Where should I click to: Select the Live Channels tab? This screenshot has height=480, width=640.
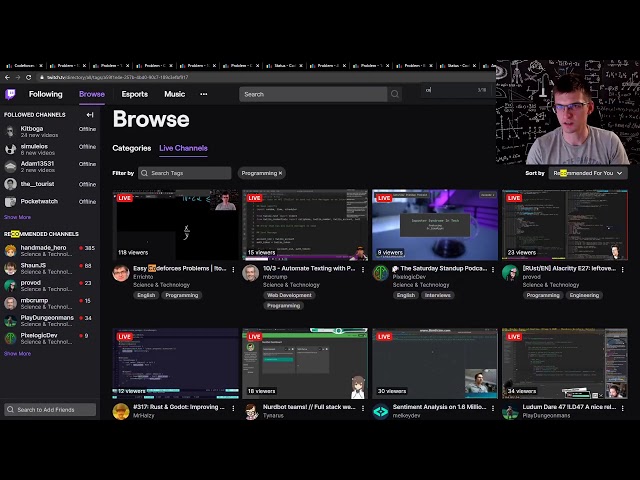click(x=183, y=148)
